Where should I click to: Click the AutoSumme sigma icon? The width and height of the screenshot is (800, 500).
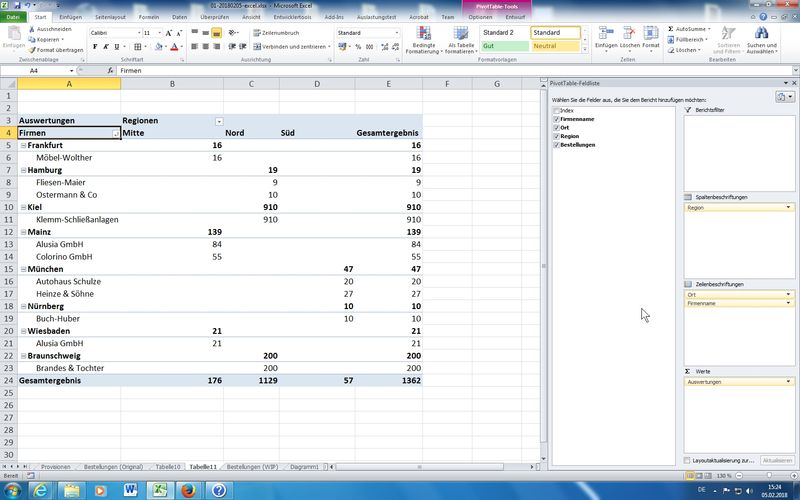coord(670,30)
